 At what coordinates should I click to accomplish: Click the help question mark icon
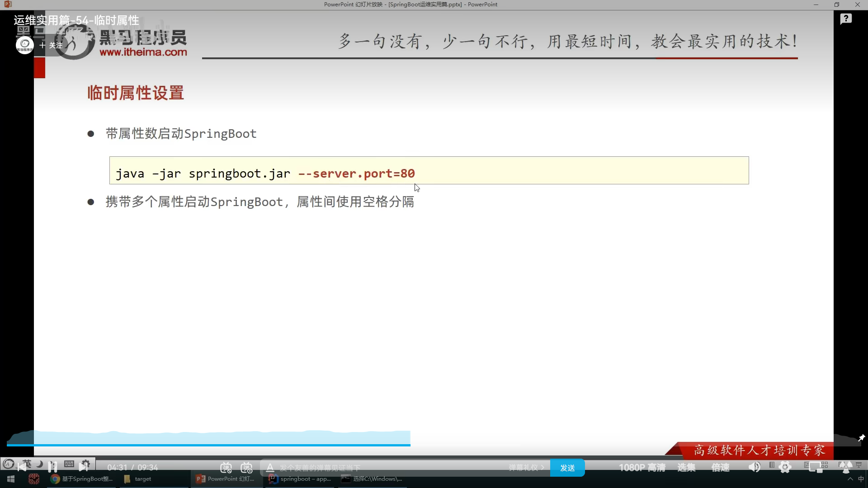(846, 19)
